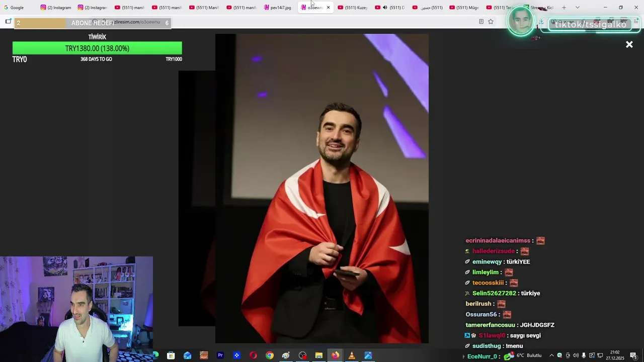Open the حسين (5511) tab
This screenshot has width=644, height=362.
427,8
